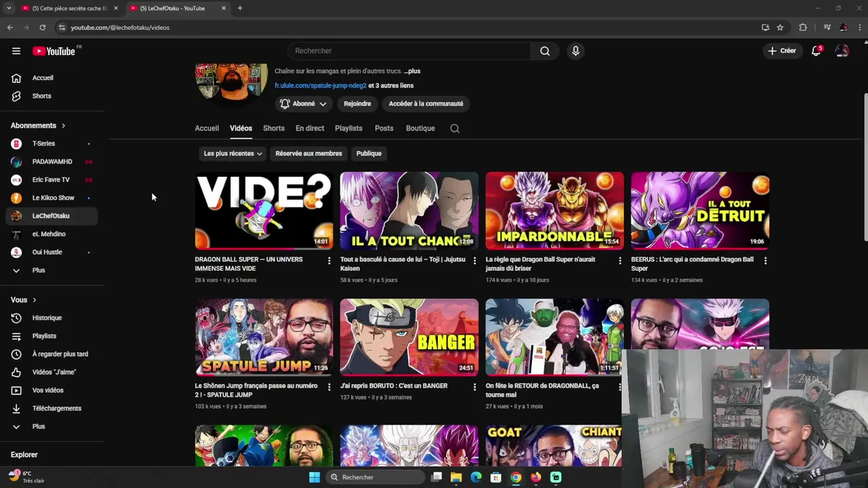Click the YouTube page scrollbar
The width and height of the screenshot is (868, 488).
(865, 166)
